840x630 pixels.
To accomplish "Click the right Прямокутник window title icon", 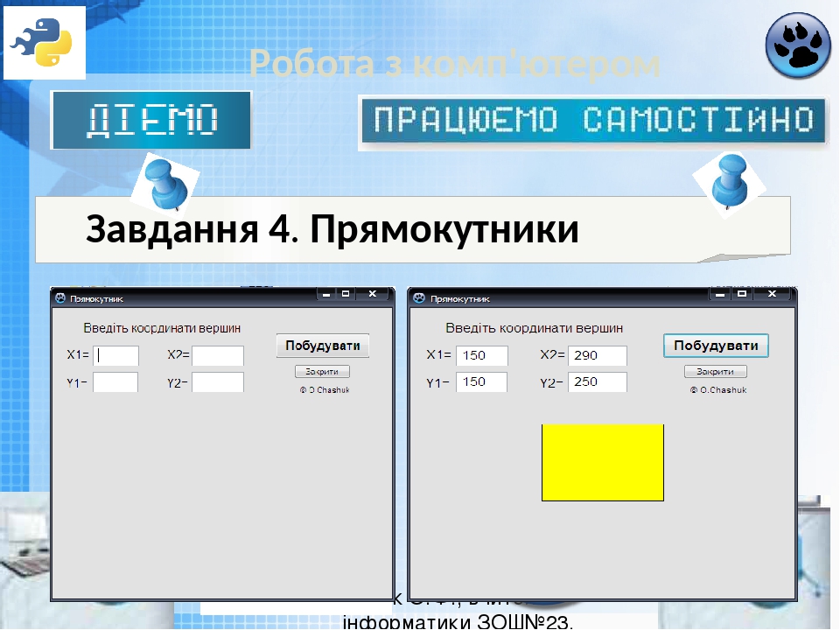I will (419, 297).
